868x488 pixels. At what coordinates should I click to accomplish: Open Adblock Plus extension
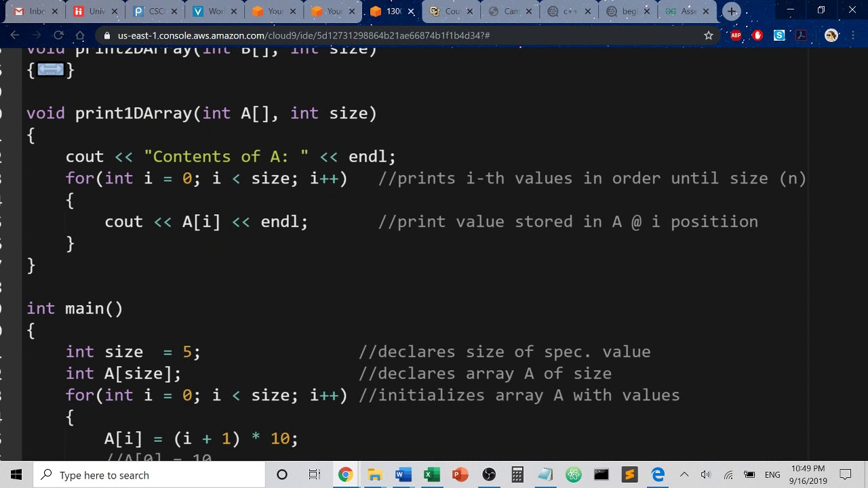(x=736, y=35)
